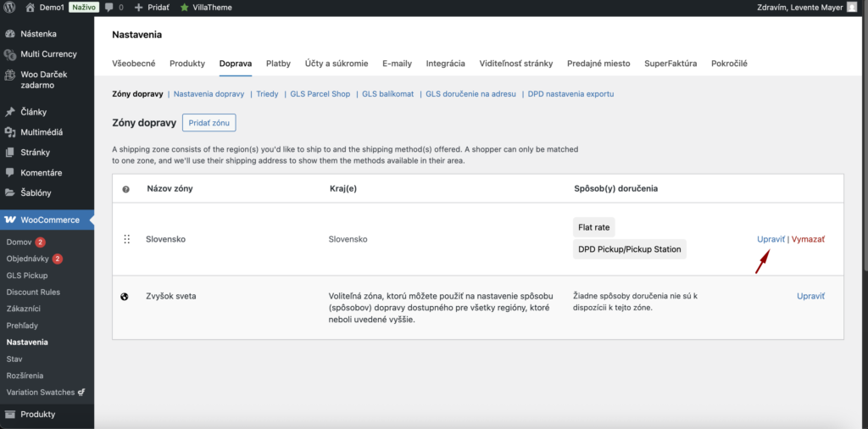Click the WordPress logo icon
Image resolution: width=868 pixels, height=429 pixels.
click(x=9, y=8)
